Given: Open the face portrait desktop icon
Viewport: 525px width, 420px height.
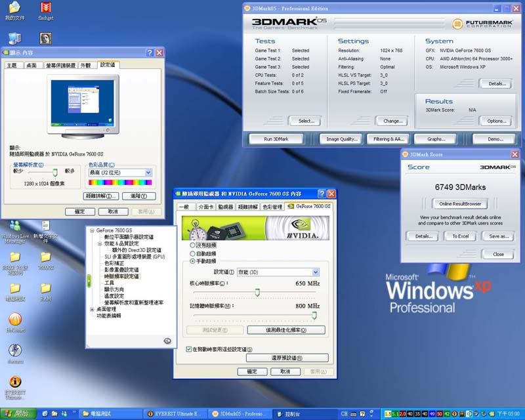Looking at the screenshot, I should pyautogui.click(x=46, y=39).
